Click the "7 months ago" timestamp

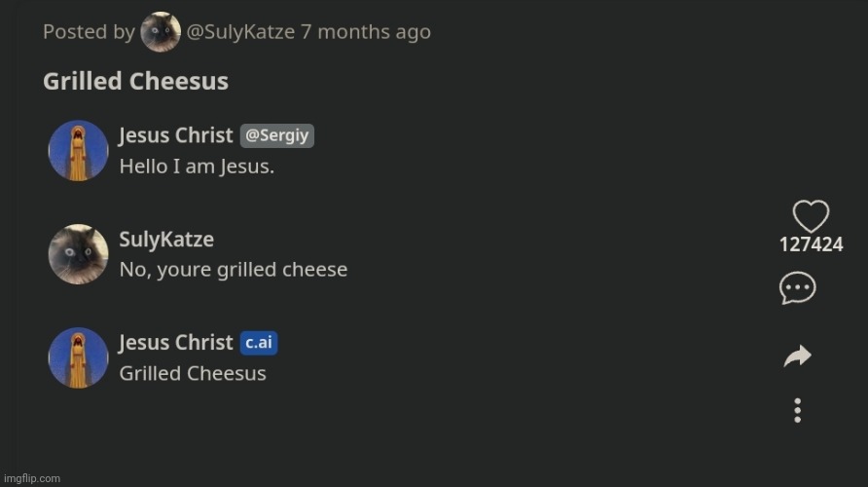pos(365,32)
